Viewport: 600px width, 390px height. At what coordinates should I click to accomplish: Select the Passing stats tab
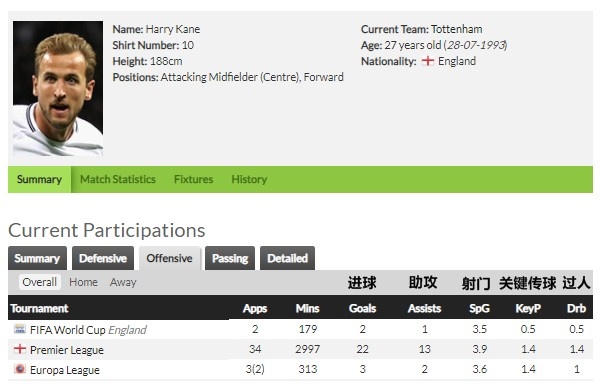pyautogui.click(x=230, y=258)
